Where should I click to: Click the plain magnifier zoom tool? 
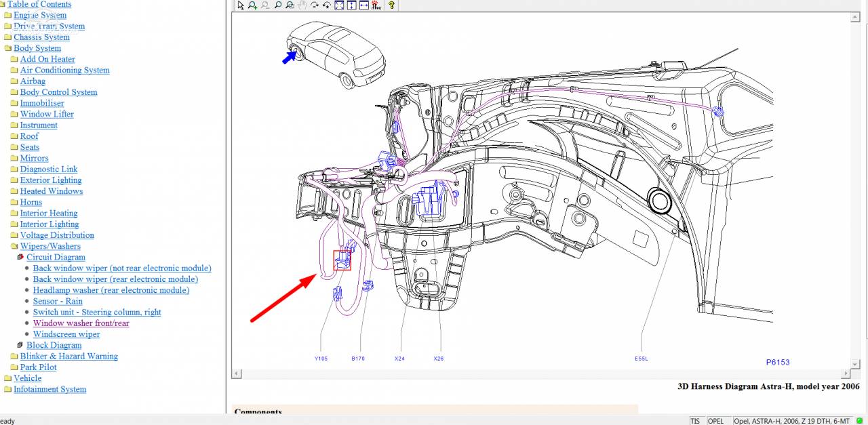click(x=278, y=5)
